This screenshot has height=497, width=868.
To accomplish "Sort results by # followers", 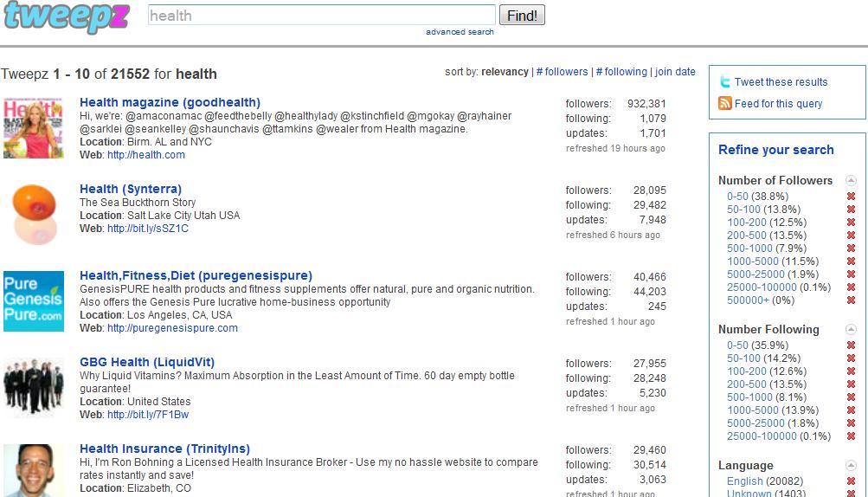I will 562,72.
